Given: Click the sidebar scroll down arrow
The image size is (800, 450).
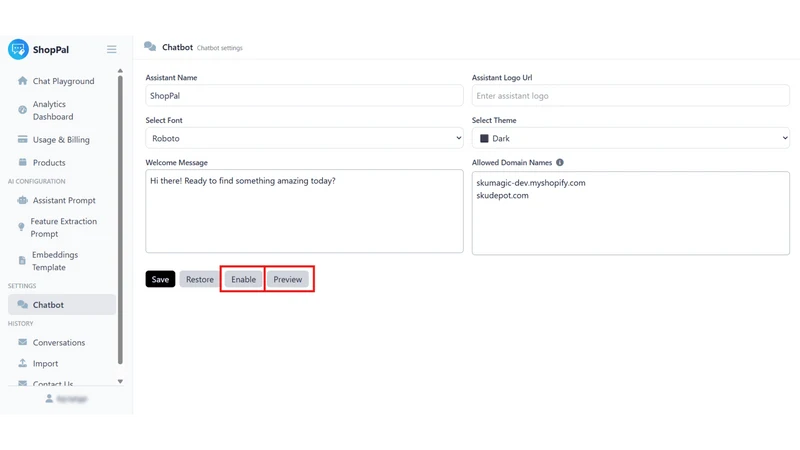Looking at the screenshot, I should click(120, 381).
